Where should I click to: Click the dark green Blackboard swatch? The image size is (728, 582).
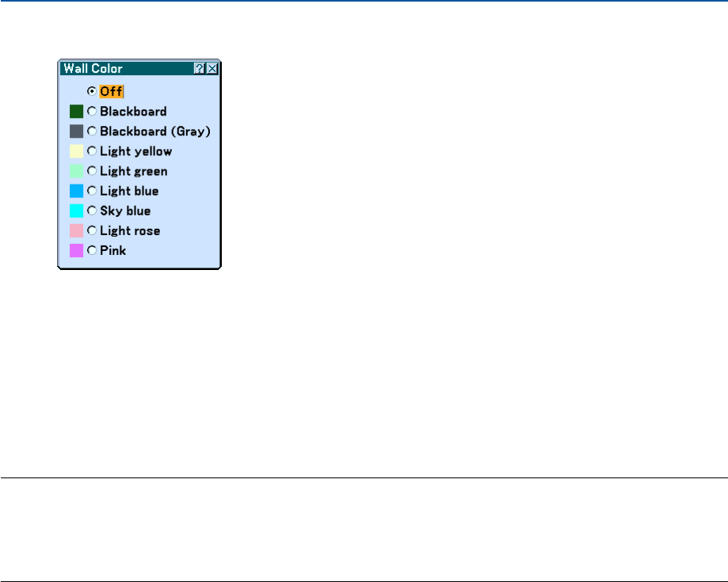click(x=77, y=112)
